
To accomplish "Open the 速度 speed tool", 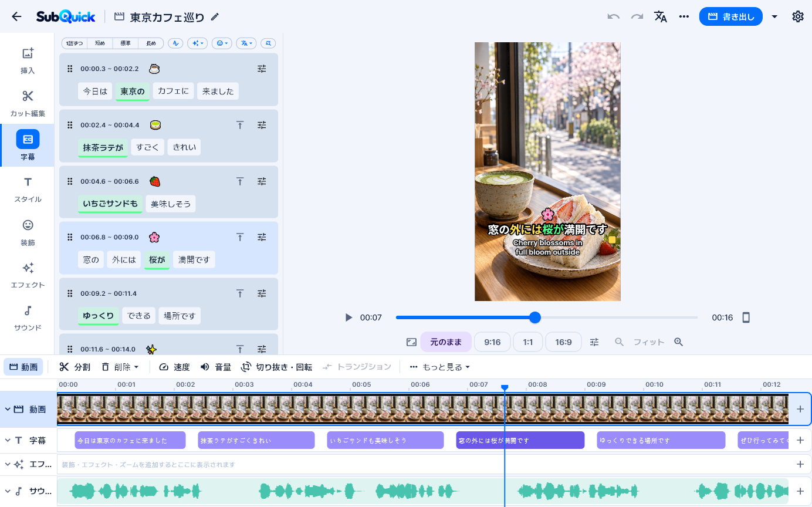I will (174, 367).
